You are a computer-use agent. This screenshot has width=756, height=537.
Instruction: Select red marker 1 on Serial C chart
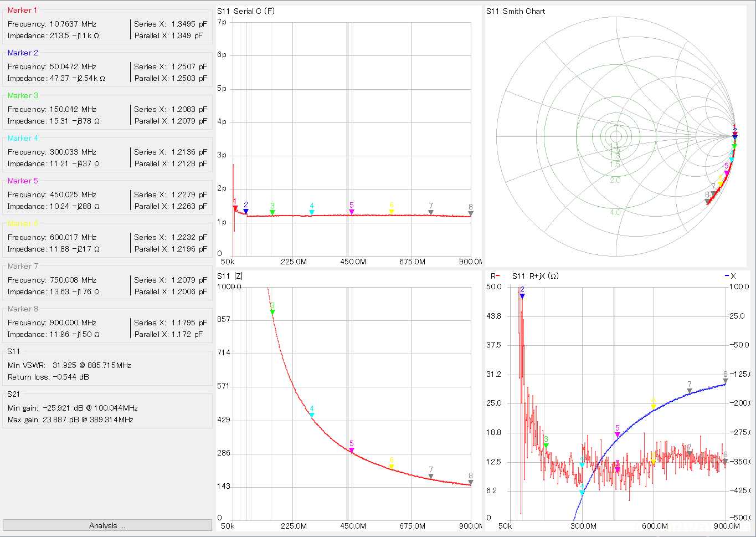pos(235,208)
